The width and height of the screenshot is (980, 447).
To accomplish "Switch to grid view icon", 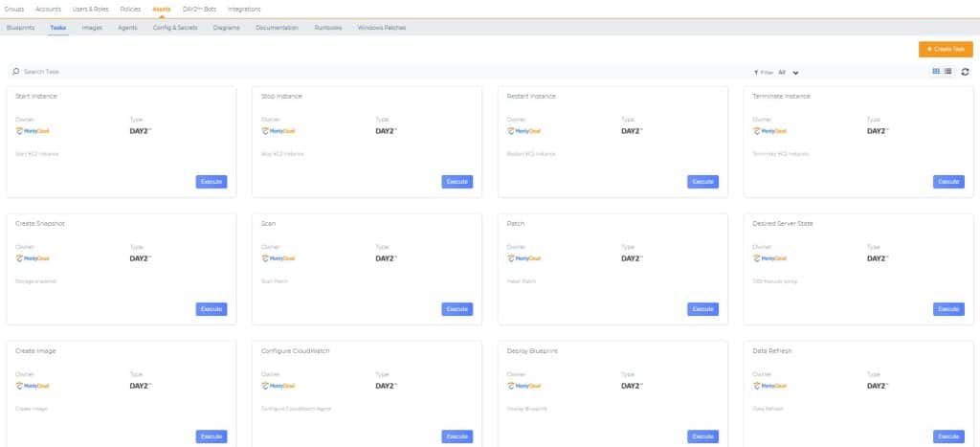I will [936, 71].
